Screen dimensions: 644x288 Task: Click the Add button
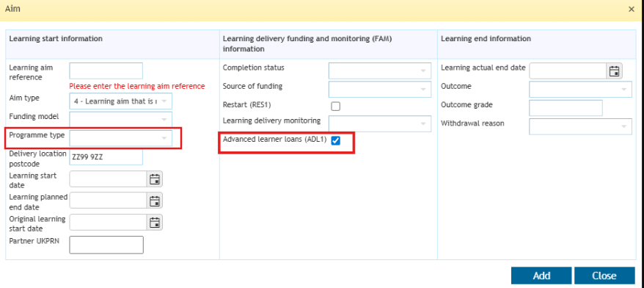click(541, 276)
